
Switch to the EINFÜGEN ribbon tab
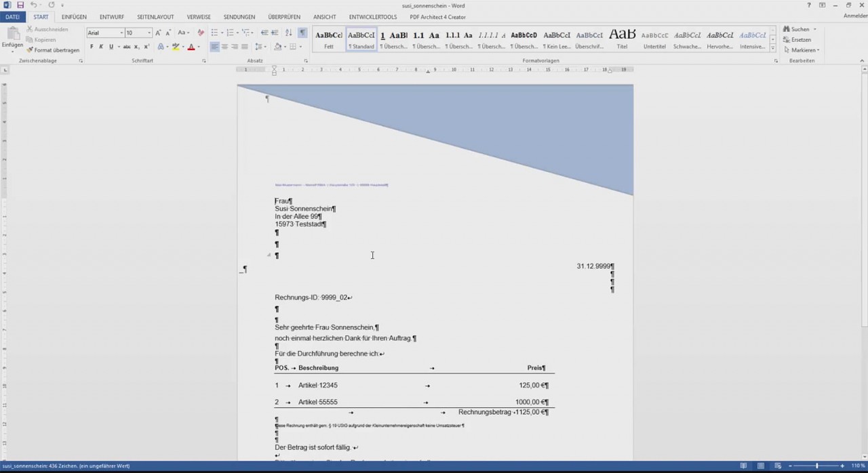click(74, 17)
